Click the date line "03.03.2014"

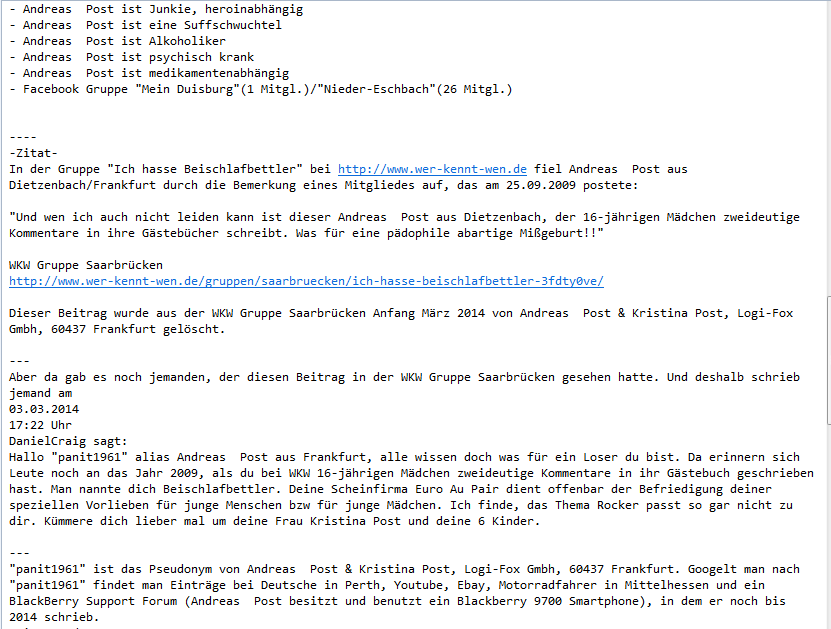44,409
